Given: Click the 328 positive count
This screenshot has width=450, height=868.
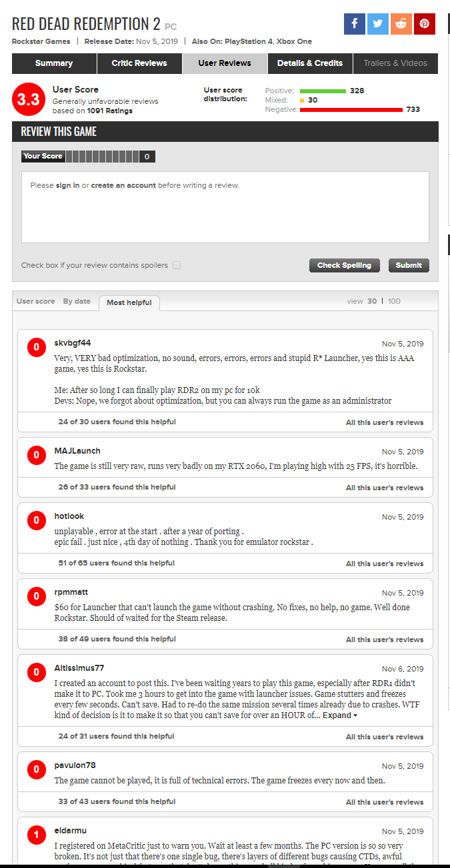Looking at the screenshot, I should pos(357,91).
